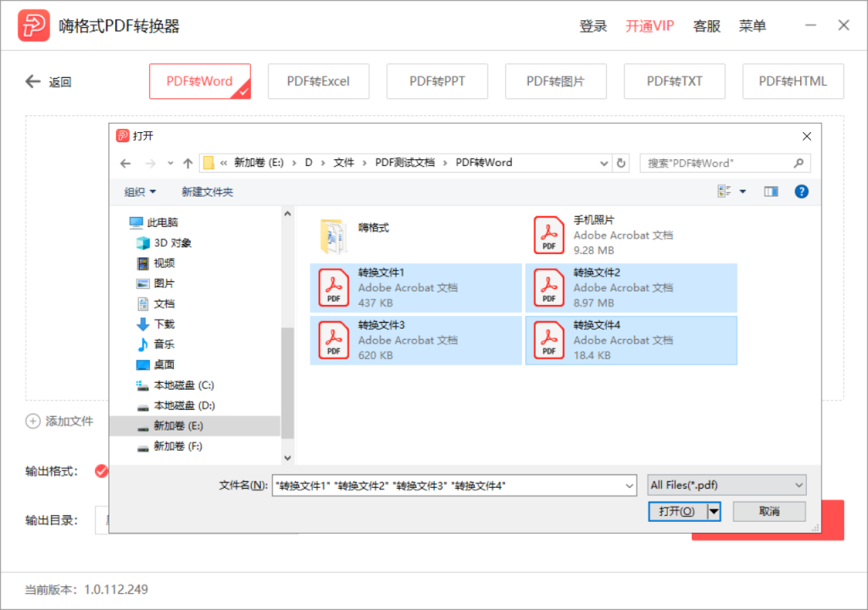This screenshot has height=610, width=868.
Task: Click the 嗨格式 PDF converter logo icon
Action: click(33, 25)
